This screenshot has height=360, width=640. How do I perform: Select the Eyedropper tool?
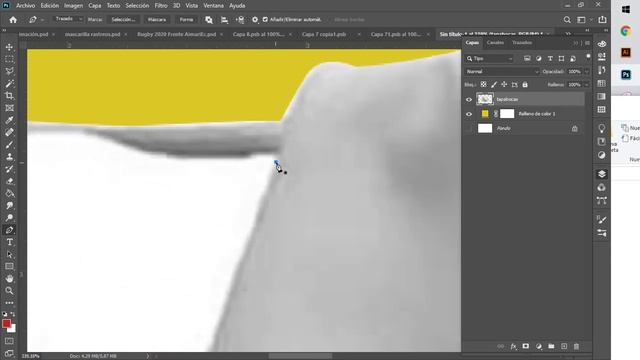[x=9, y=120]
